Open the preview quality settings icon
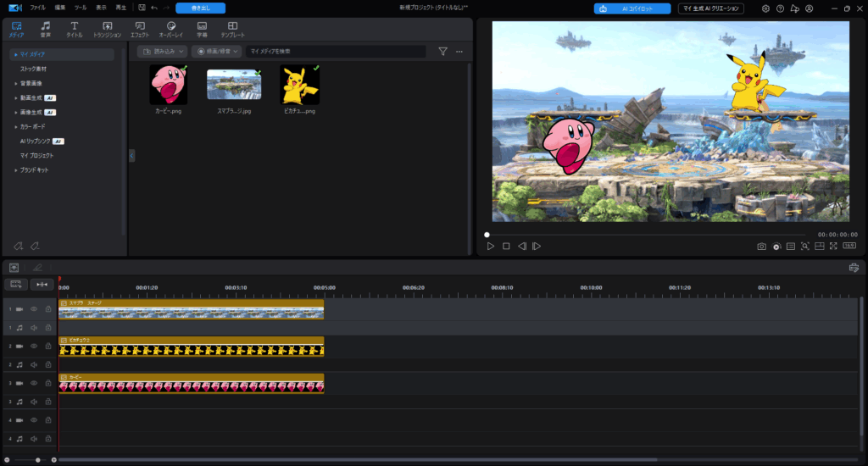Image resolution: width=868 pixels, height=466 pixels. point(776,247)
